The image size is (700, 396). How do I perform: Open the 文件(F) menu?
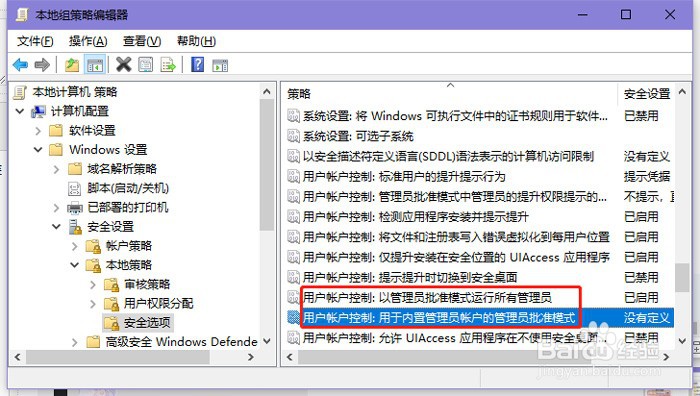pyautogui.click(x=35, y=41)
